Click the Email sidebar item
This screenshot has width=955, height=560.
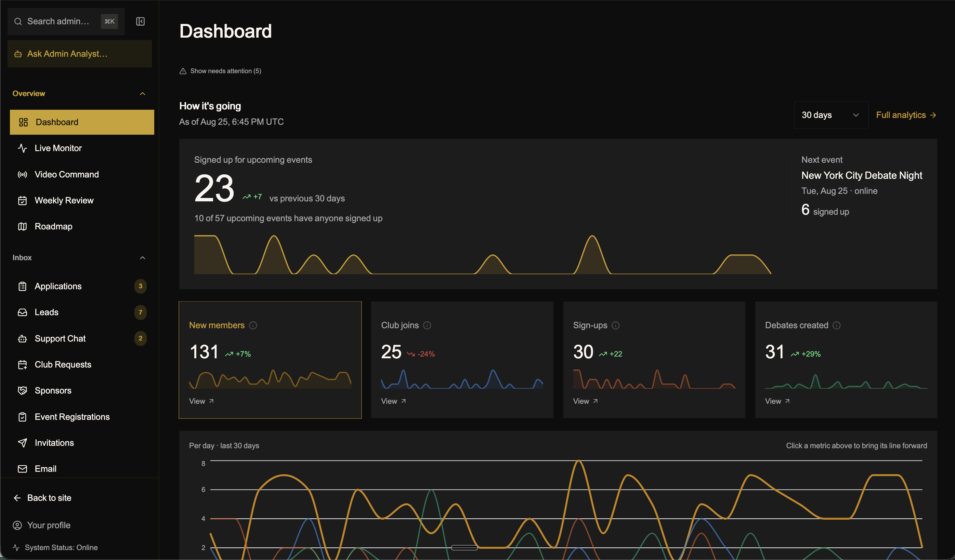(x=82, y=469)
